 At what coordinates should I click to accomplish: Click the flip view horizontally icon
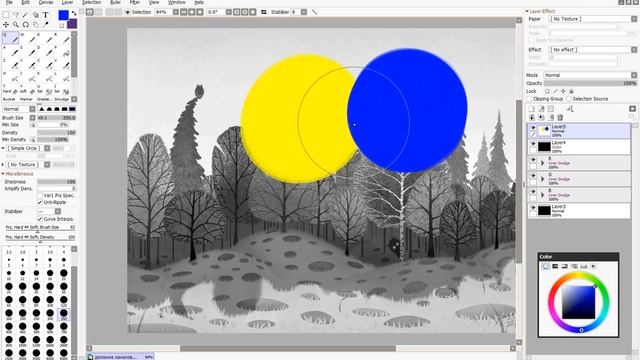pyautogui.click(x=264, y=12)
